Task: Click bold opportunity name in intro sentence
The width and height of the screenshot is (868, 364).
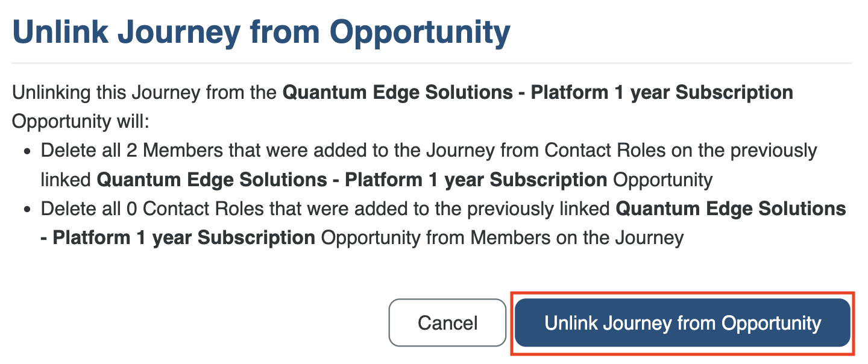Action: click(x=538, y=93)
